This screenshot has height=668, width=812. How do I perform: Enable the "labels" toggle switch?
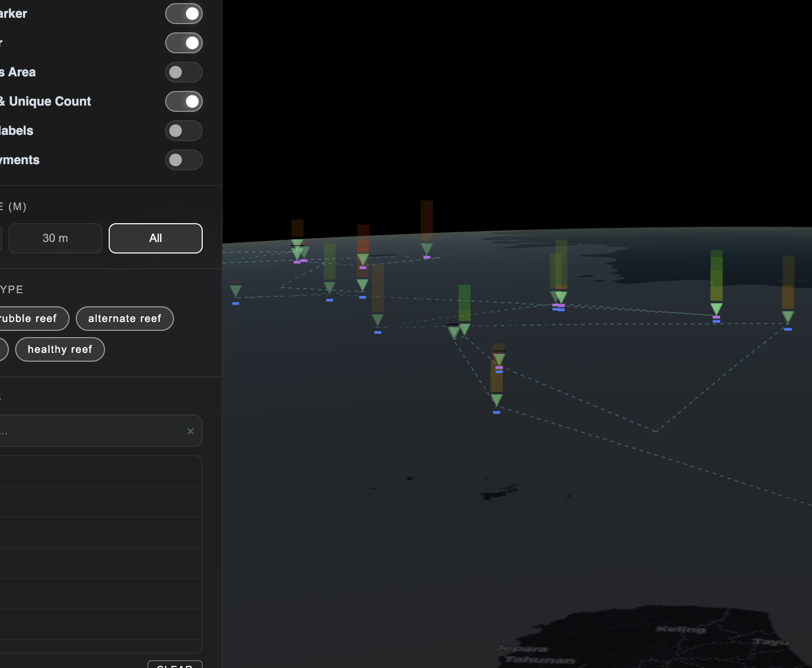pyautogui.click(x=184, y=131)
